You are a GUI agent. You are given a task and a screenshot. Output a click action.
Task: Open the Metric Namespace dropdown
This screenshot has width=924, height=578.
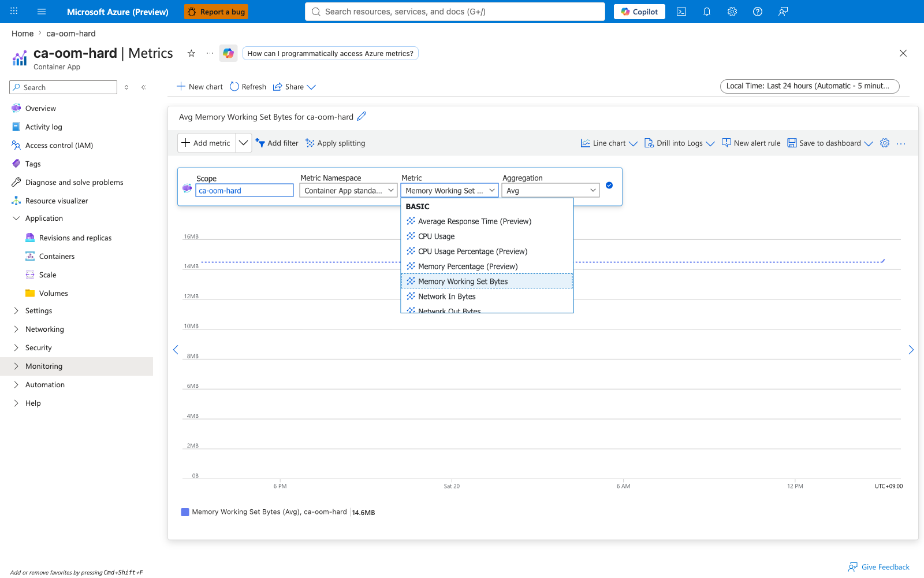click(x=349, y=190)
